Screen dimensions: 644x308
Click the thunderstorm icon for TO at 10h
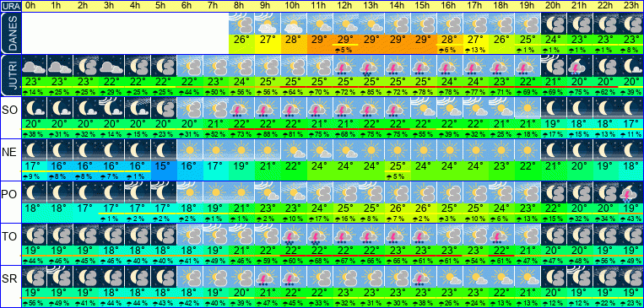click(x=293, y=234)
